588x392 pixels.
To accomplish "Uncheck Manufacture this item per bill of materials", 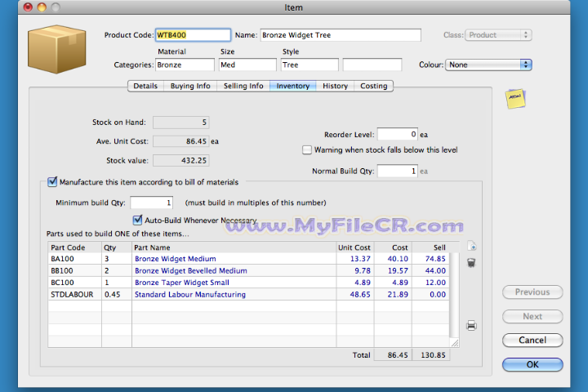I will (52, 182).
